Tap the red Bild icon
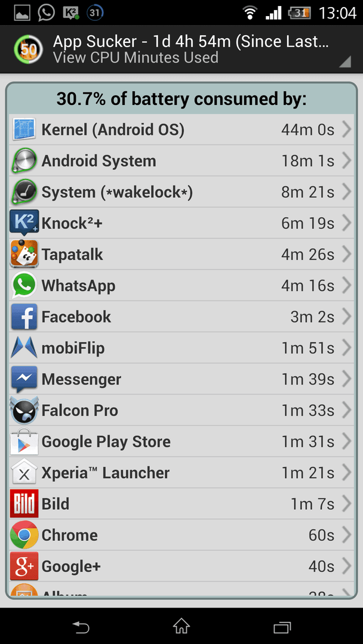The image size is (363, 644). [24, 504]
